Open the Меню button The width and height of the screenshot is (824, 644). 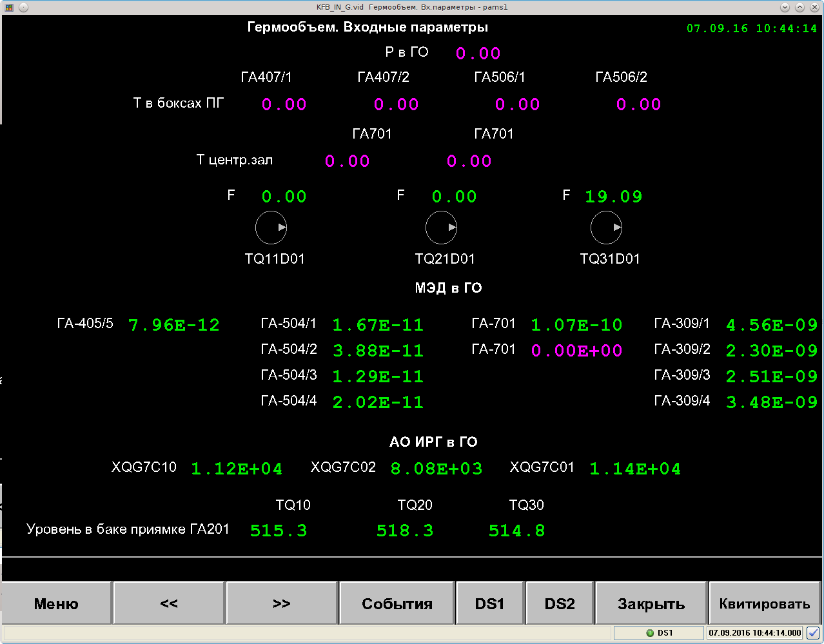(57, 604)
